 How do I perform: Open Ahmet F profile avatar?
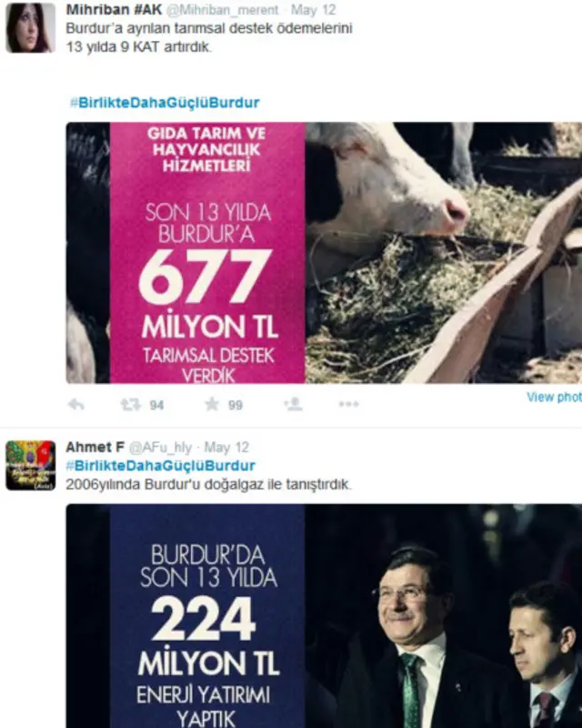tap(30, 466)
